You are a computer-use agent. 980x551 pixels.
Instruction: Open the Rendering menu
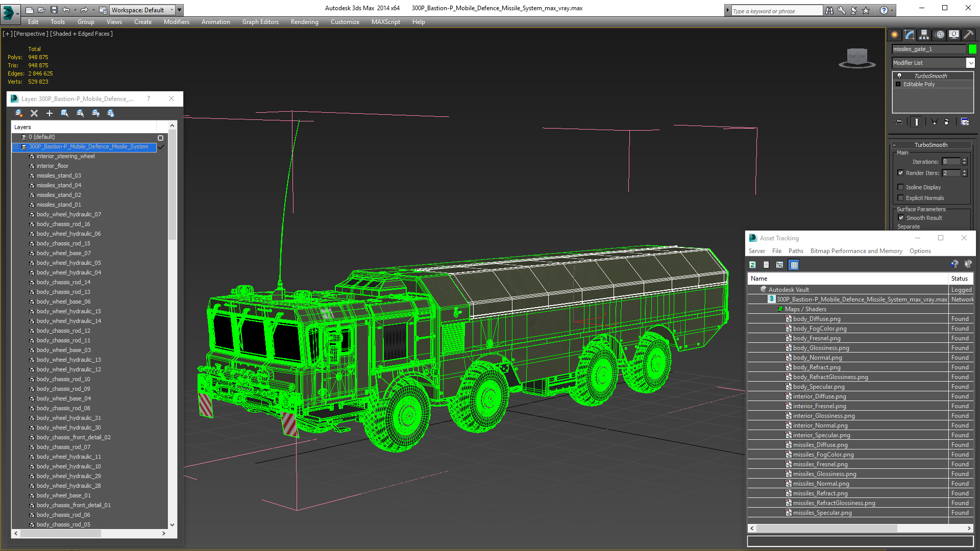tap(304, 21)
